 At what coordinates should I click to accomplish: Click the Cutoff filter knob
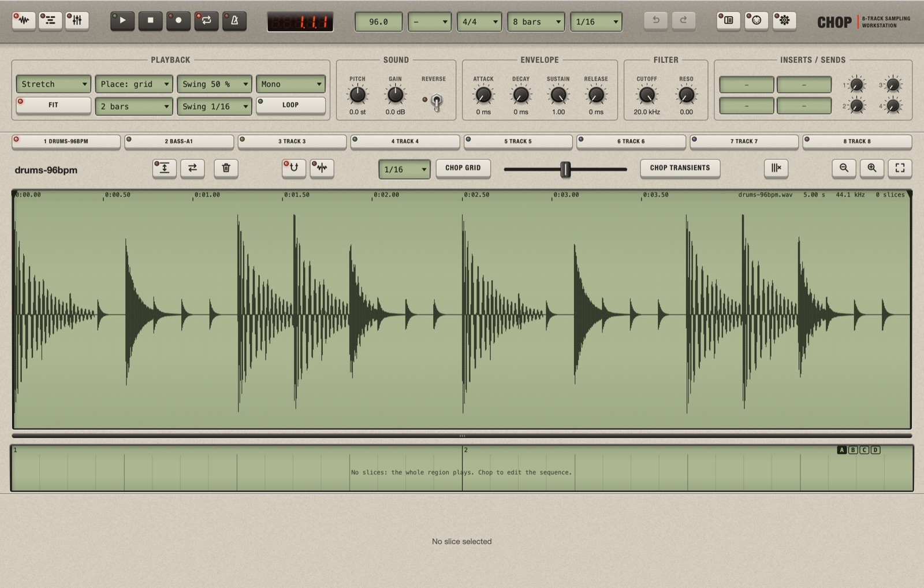click(647, 95)
